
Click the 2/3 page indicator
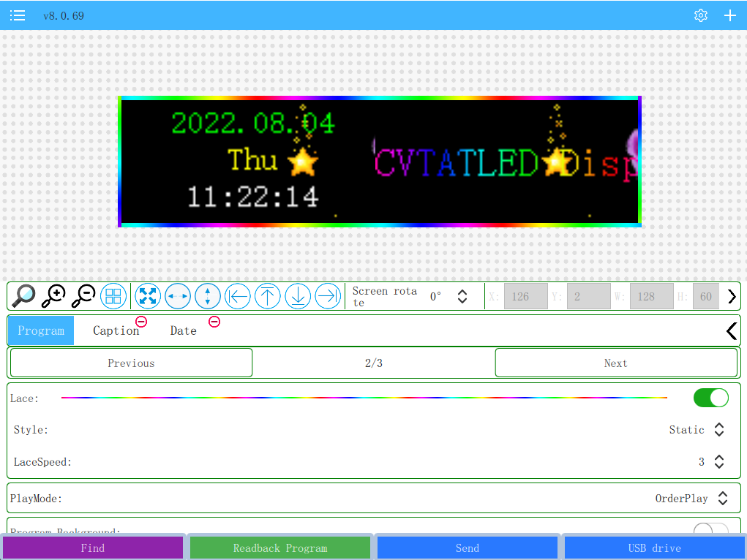coord(373,363)
